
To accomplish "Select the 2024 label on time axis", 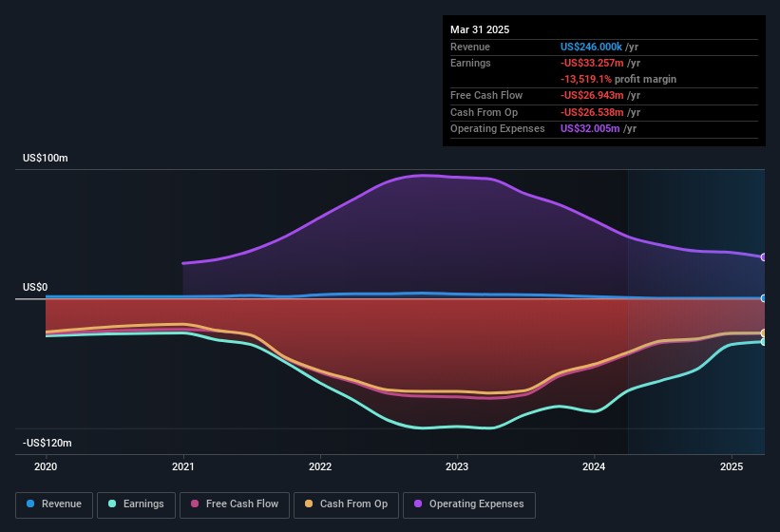I will click(594, 466).
